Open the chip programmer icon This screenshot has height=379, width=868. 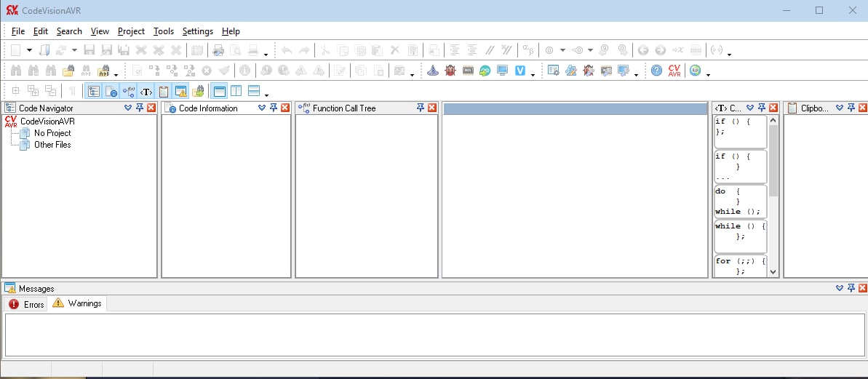coord(468,71)
